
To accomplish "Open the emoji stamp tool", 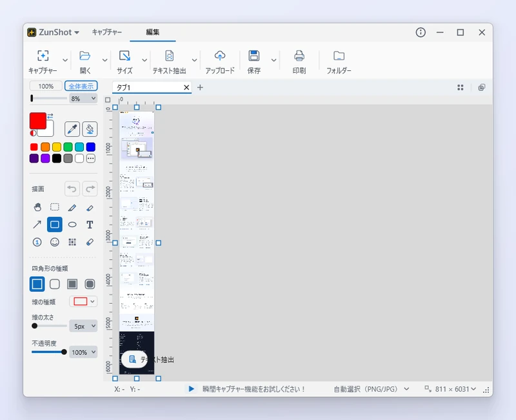I will tap(55, 242).
